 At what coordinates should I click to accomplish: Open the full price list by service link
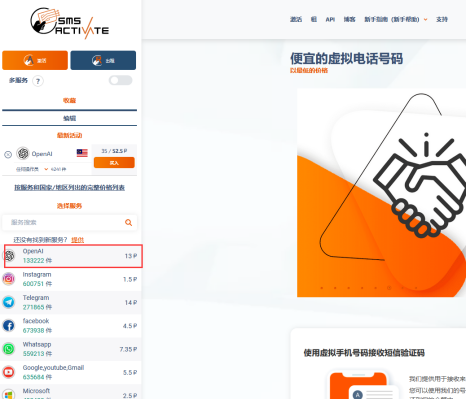pos(69,188)
